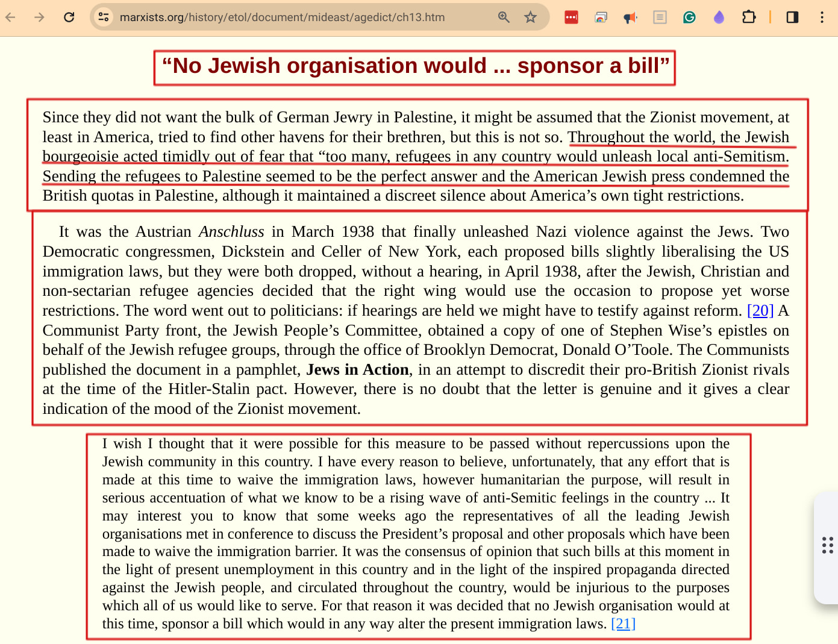
Task: Open the Extensions puzzle piece menu
Action: 748,17
